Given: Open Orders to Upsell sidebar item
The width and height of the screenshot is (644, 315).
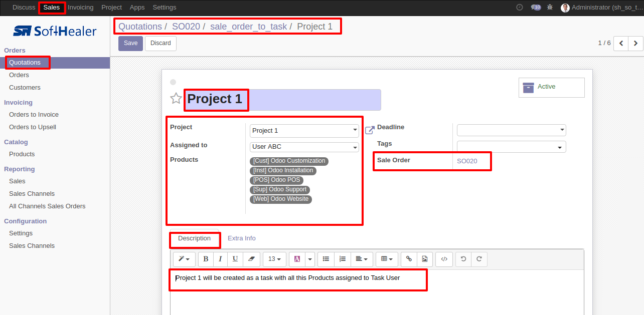Looking at the screenshot, I should (x=33, y=127).
